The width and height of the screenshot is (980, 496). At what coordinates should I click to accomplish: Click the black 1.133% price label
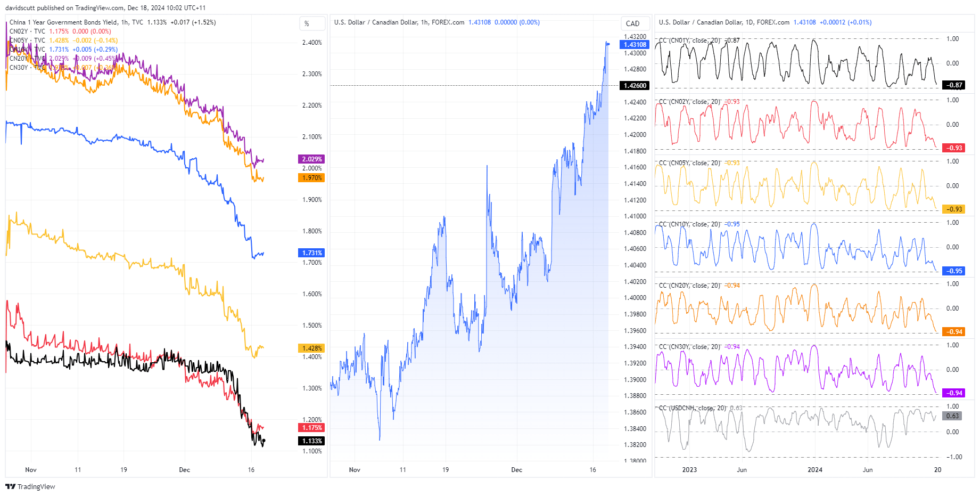point(311,441)
